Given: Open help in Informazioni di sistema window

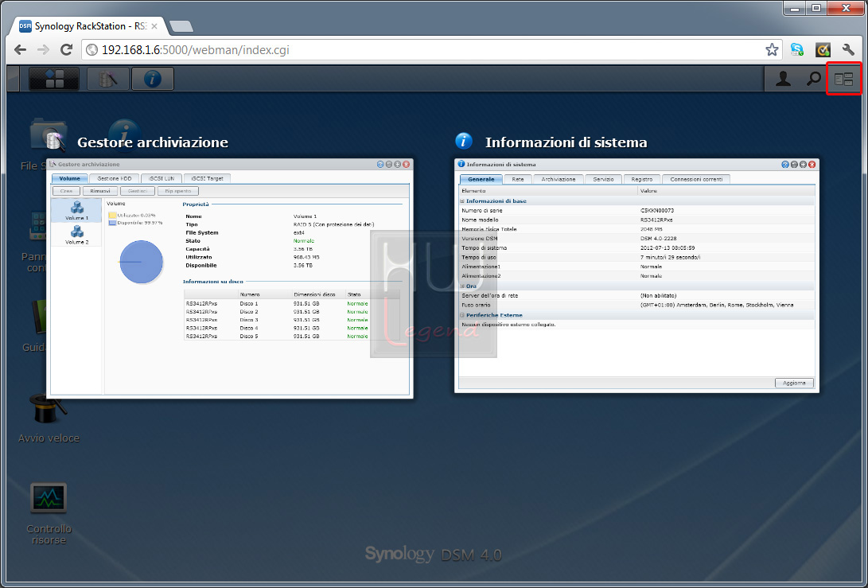Looking at the screenshot, I should tap(785, 165).
